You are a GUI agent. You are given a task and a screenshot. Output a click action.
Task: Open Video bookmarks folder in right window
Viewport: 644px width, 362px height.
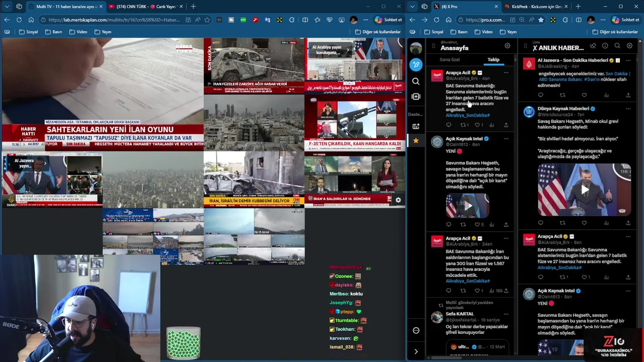(x=483, y=32)
